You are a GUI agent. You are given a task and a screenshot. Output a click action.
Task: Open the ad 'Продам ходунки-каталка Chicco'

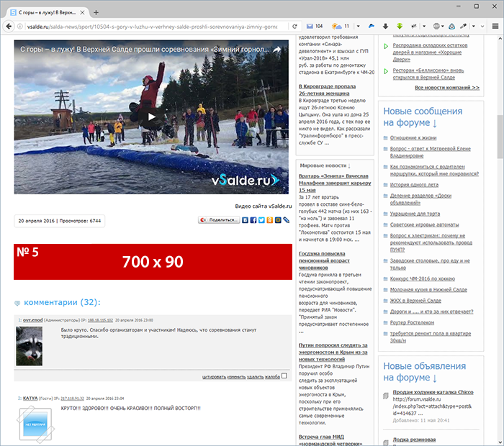[433, 392]
